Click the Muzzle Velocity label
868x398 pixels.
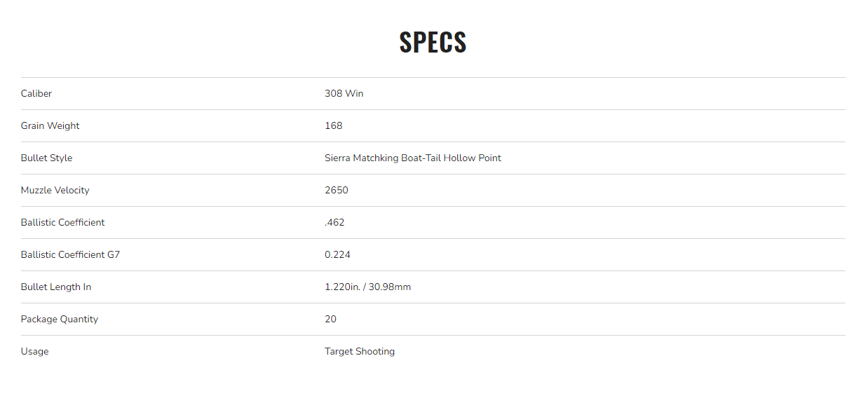pos(55,191)
